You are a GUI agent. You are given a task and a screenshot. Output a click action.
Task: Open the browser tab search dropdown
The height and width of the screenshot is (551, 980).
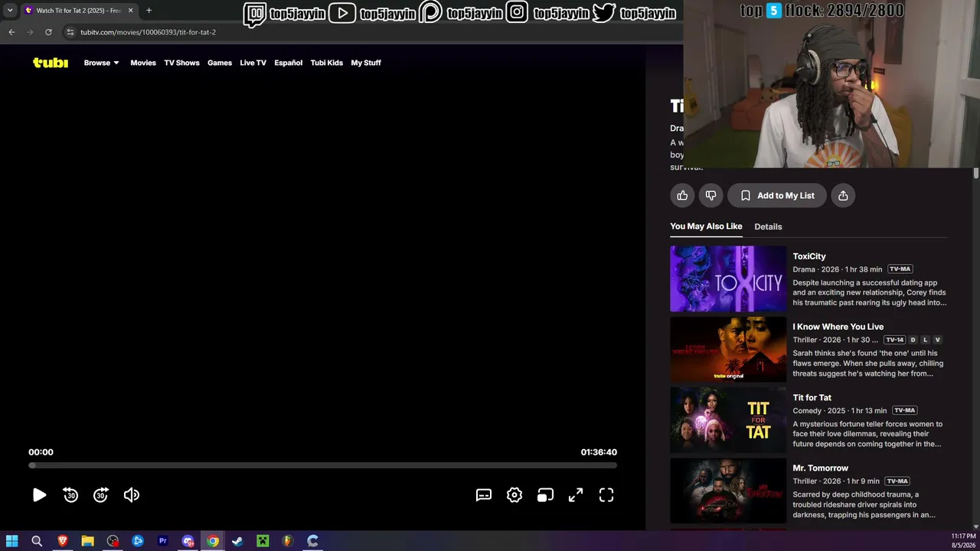click(x=10, y=11)
